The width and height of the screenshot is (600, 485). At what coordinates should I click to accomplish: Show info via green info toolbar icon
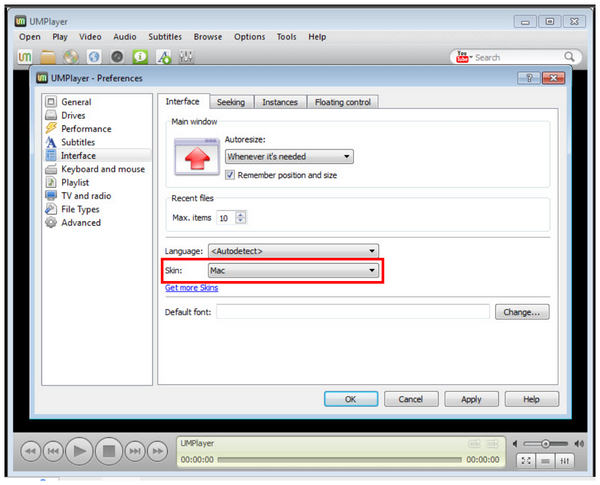pyautogui.click(x=140, y=57)
